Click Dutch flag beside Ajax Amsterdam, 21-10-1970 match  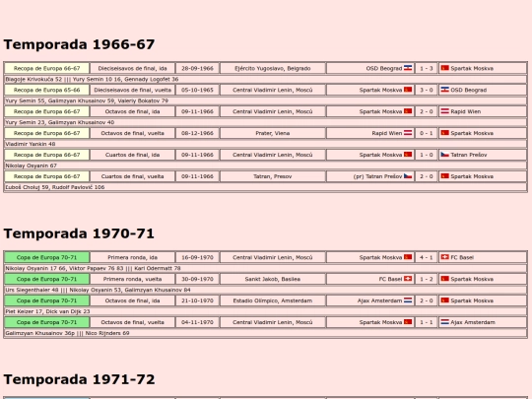[x=408, y=300]
